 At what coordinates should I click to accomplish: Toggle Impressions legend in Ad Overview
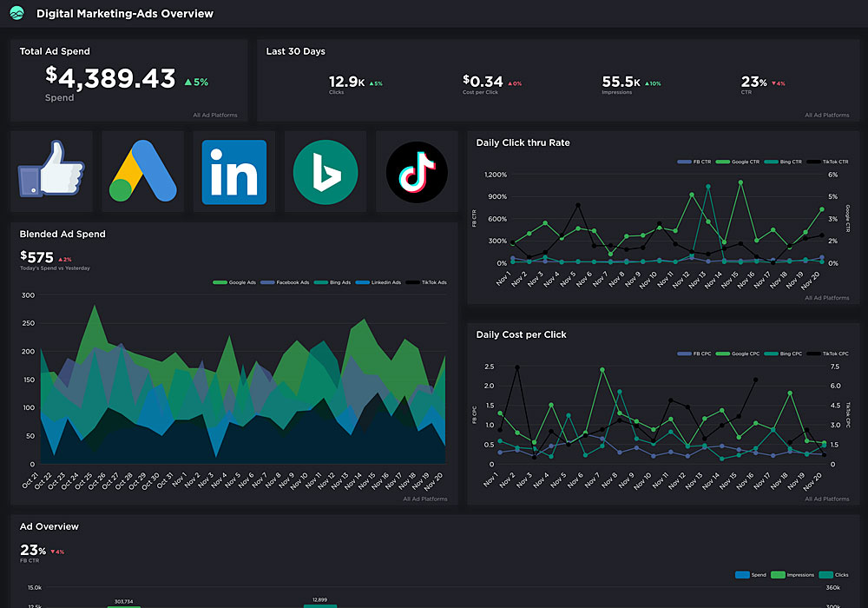pyautogui.click(x=795, y=575)
